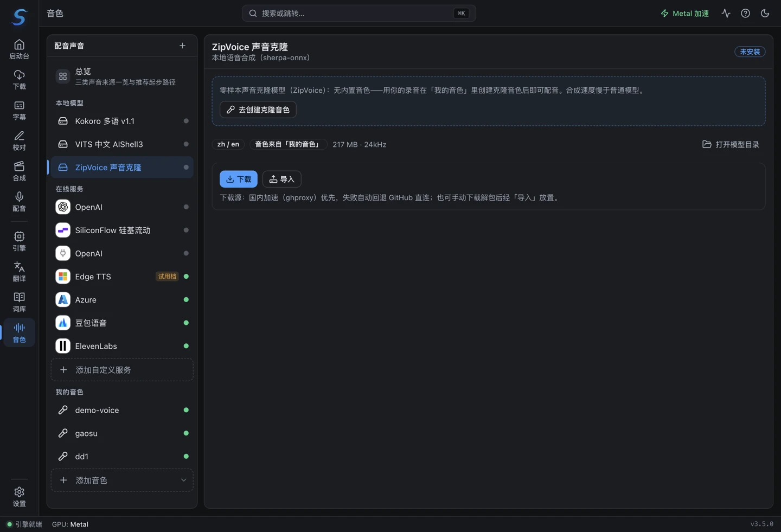This screenshot has width=781, height=532.
Task: Click status dot on Kokoro row
Action: pyautogui.click(x=186, y=121)
